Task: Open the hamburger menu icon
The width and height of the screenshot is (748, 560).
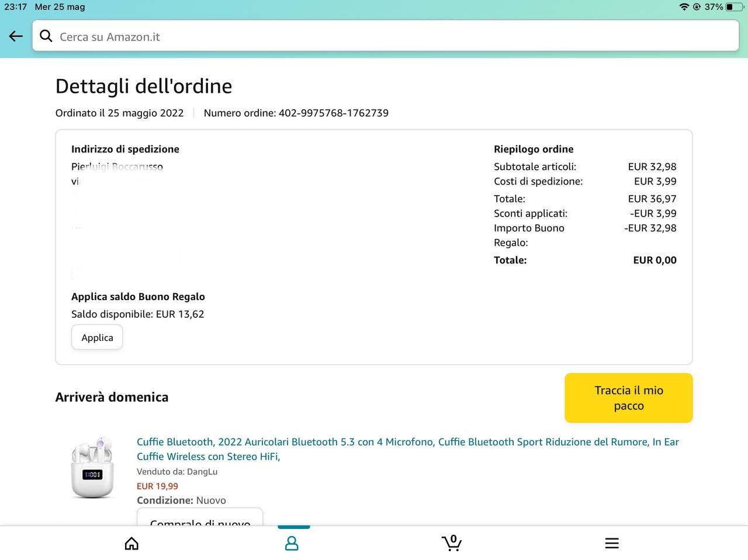Action: pos(612,544)
